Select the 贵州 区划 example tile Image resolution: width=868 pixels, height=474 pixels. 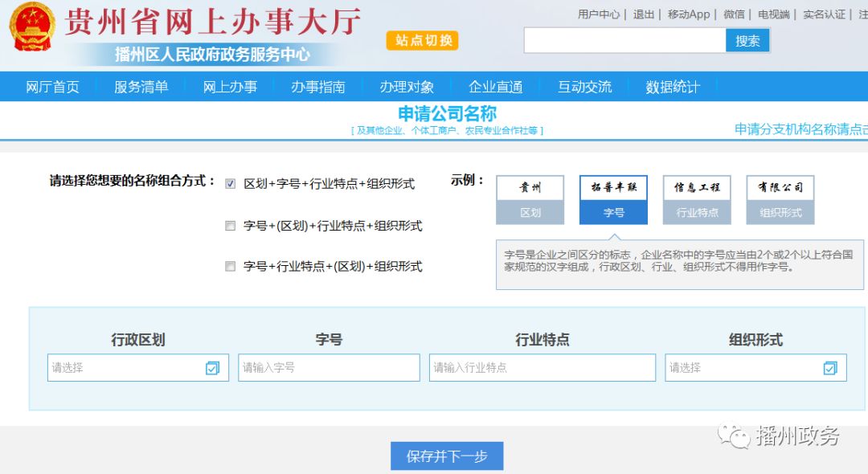[x=530, y=199]
